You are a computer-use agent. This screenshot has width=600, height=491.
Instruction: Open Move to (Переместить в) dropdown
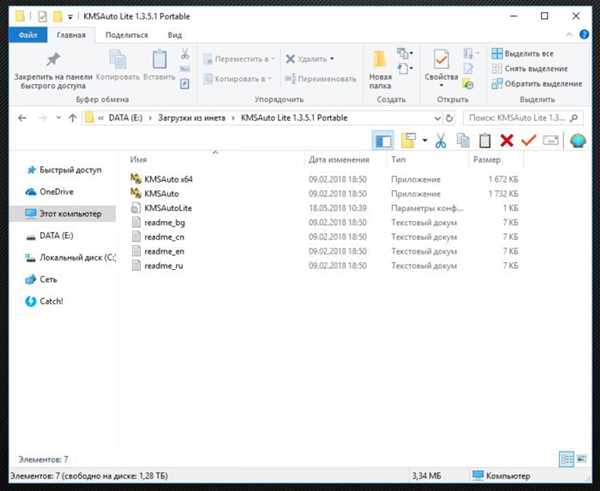(239, 59)
